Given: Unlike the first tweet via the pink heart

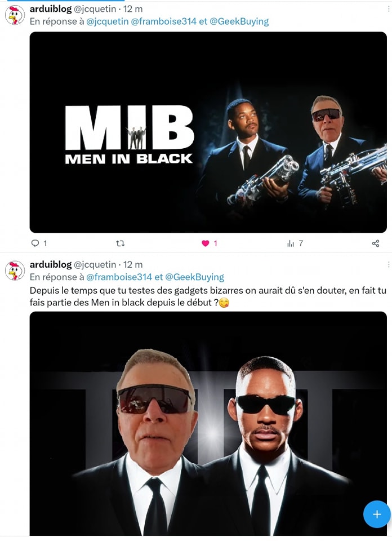Looking at the screenshot, I should tap(206, 243).
